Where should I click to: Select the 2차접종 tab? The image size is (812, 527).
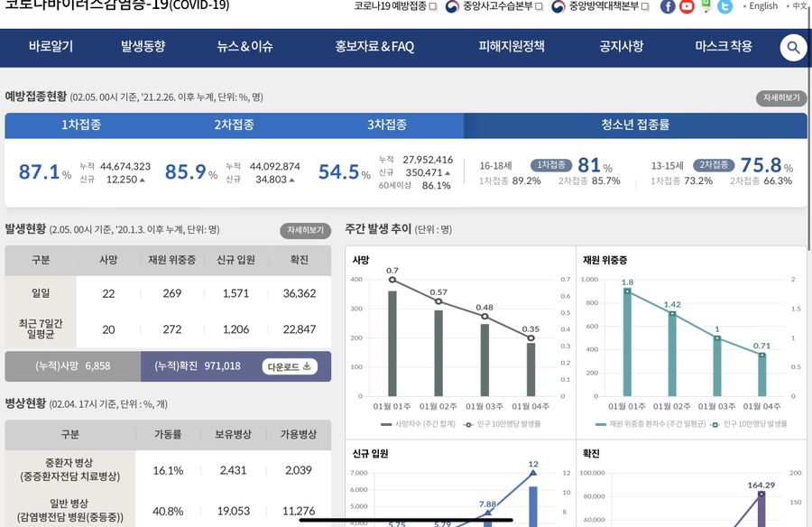[234, 125]
